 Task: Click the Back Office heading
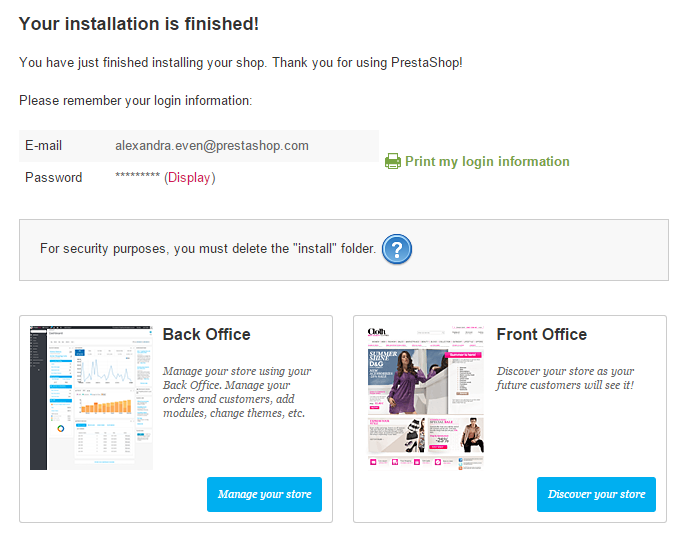tap(206, 334)
